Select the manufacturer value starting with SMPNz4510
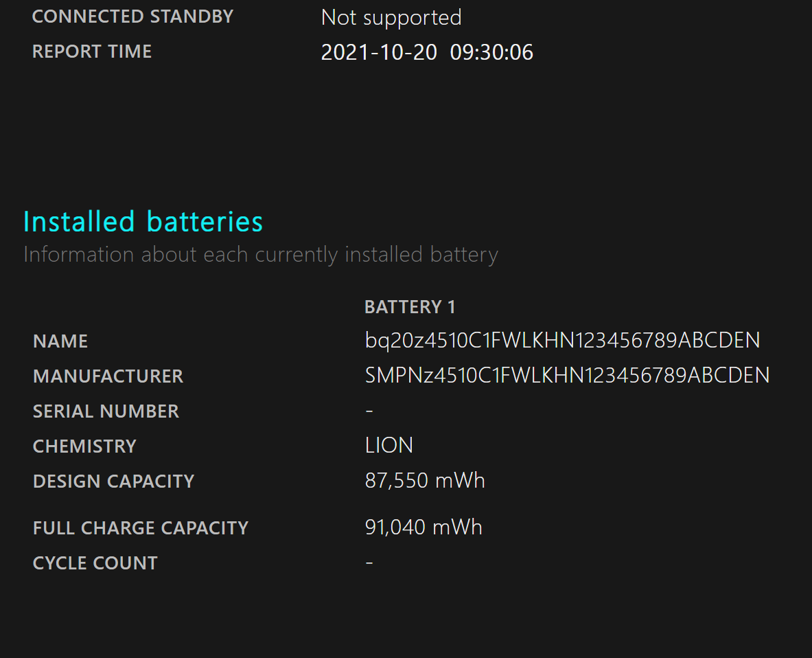 tap(567, 376)
